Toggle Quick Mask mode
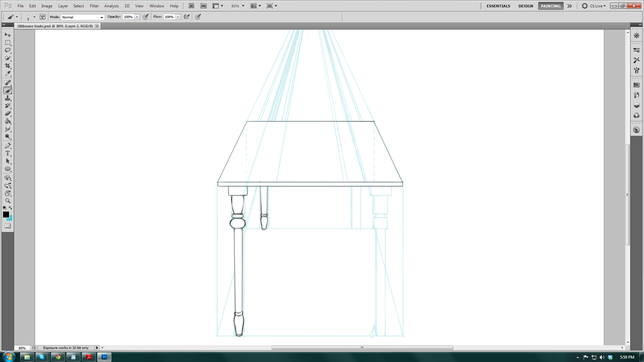This screenshot has height=362, width=644. click(x=8, y=226)
